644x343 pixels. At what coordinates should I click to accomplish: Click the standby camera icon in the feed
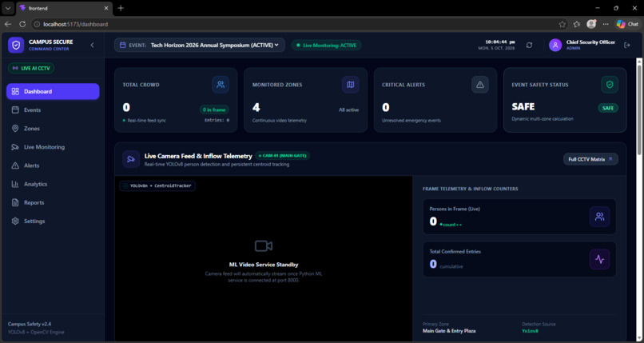pyautogui.click(x=263, y=246)
